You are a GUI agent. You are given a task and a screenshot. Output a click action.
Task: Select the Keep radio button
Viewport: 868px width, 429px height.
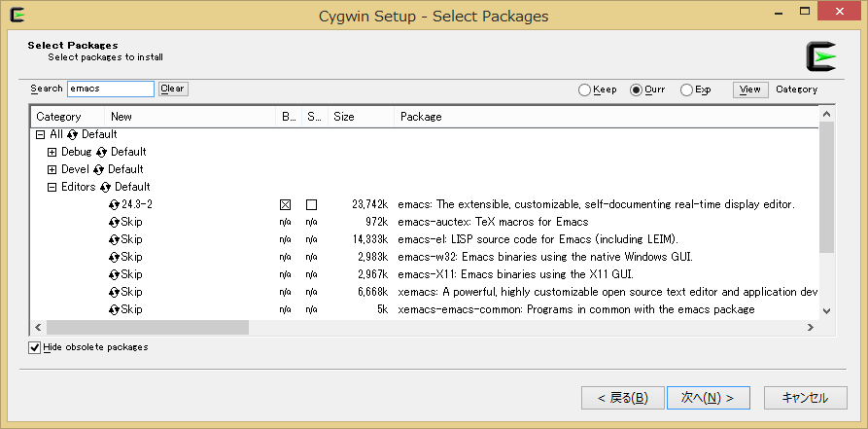pos(584,89)
